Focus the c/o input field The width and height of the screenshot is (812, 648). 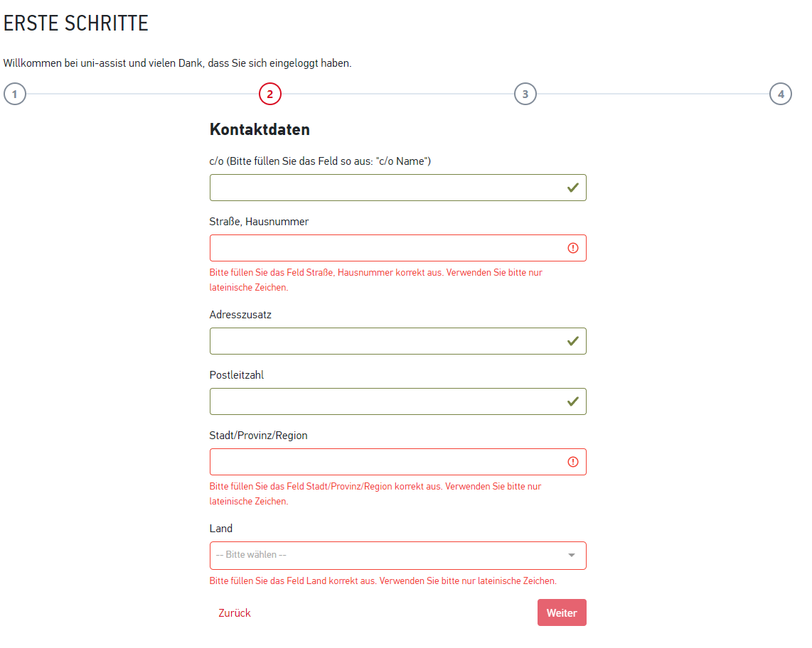click(x=384, y=188)
